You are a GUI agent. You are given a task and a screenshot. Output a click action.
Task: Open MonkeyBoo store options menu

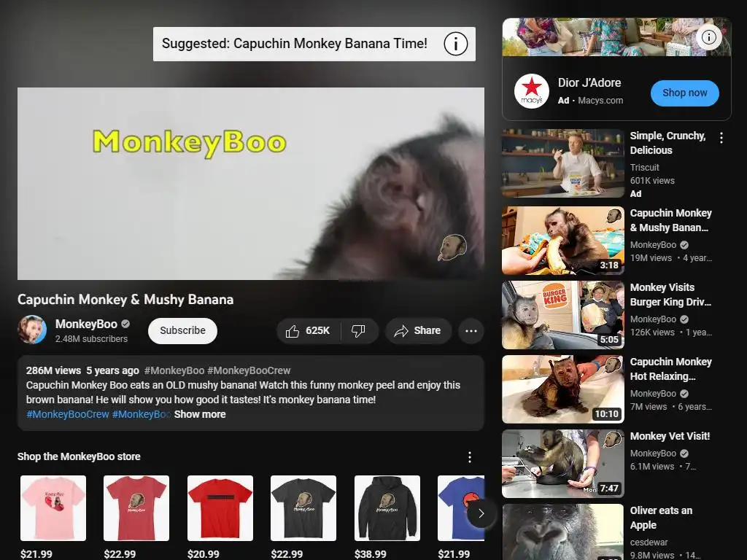470,457
